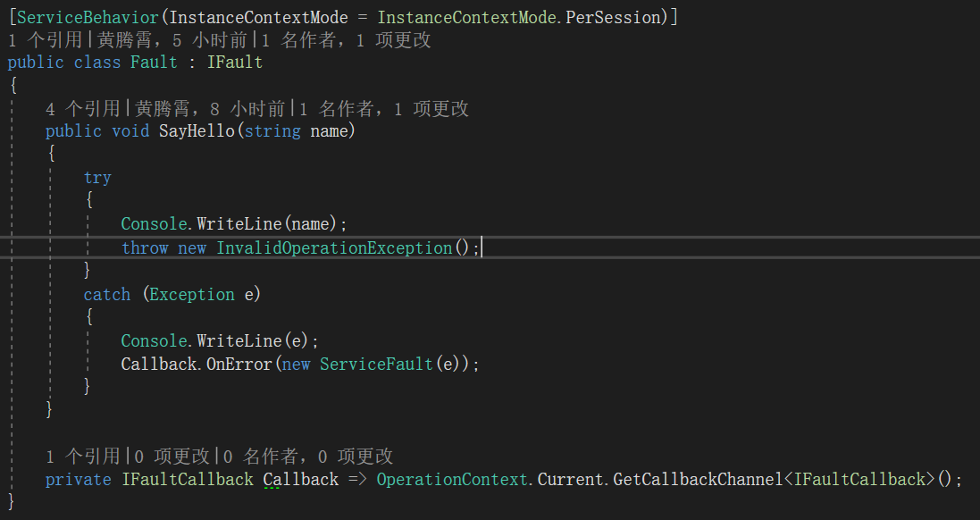
Task: Click ServiceFault in the catch block
Action: click(377, 364)
